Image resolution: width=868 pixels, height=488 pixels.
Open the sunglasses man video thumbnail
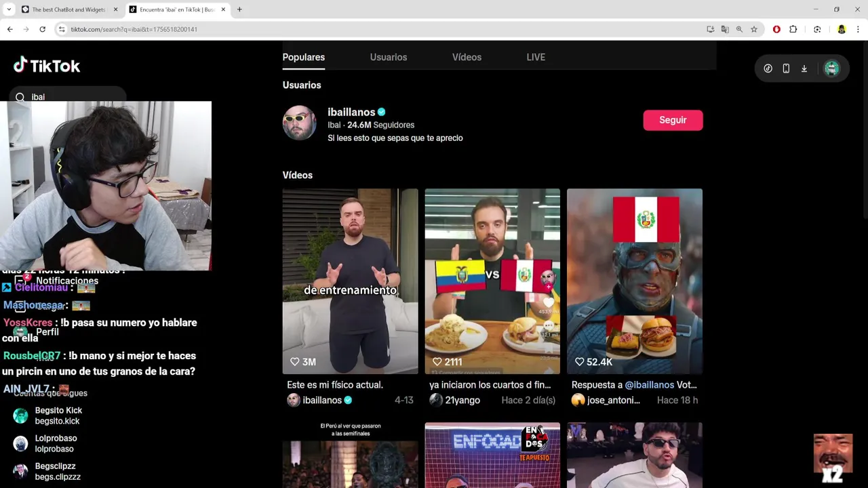[x=635, y=455]
